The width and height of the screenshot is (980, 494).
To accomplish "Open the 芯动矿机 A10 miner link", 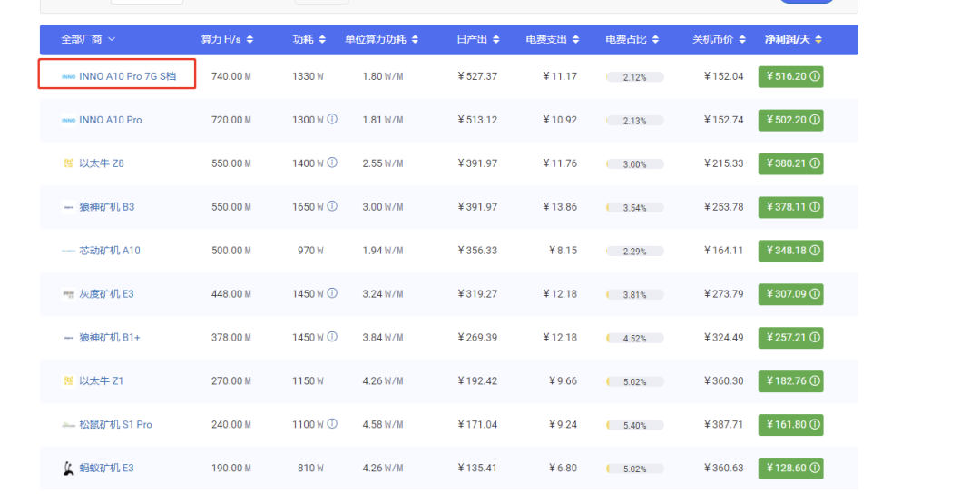I will click(x=109, y=250).
